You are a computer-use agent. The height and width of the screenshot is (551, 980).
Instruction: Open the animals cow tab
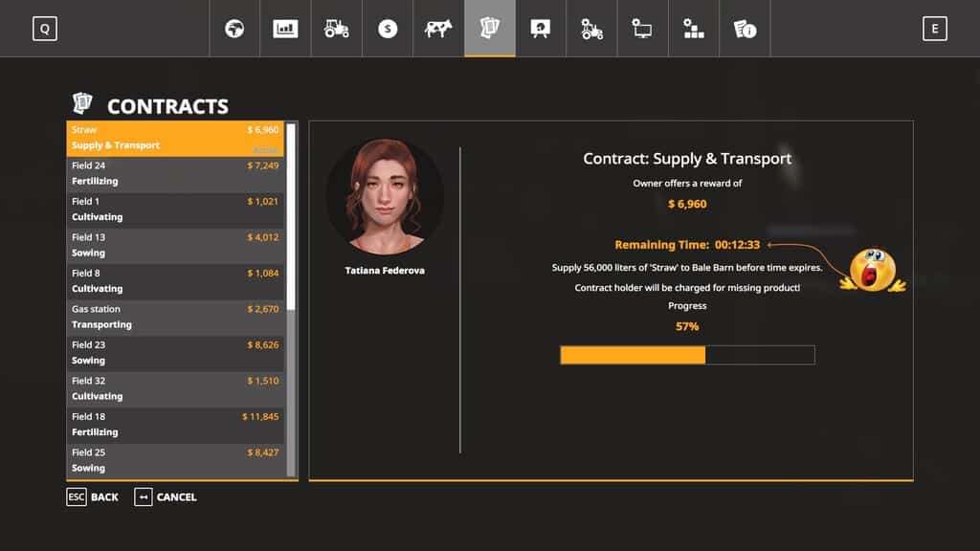point(438,29)
